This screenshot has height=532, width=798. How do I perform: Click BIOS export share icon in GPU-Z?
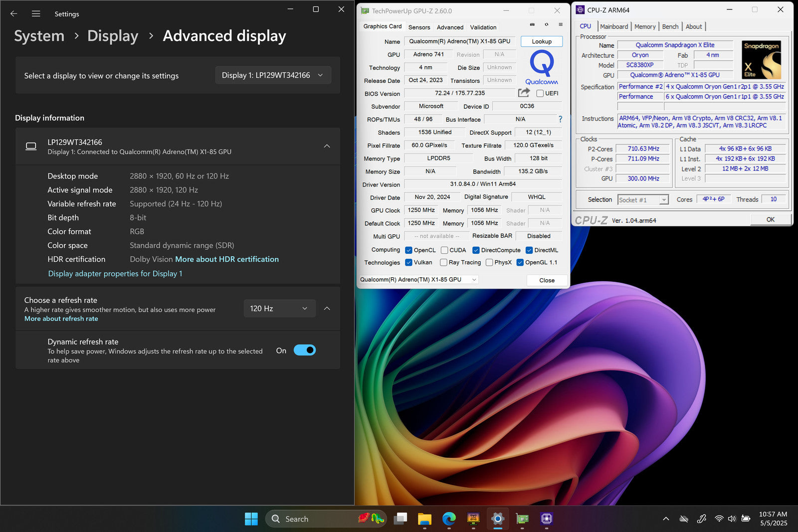pyautogui.click(x=524, y=93)
